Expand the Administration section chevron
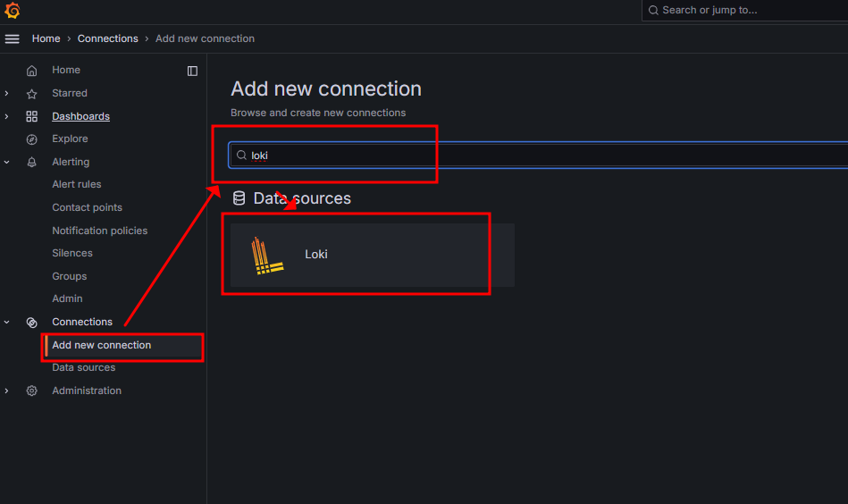The image size is (848, 504). tap(6, 391)
